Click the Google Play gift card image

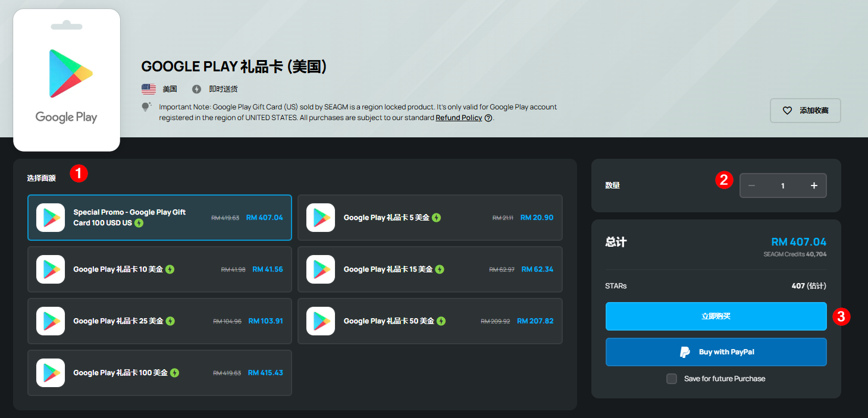click(x=67, y=80)
